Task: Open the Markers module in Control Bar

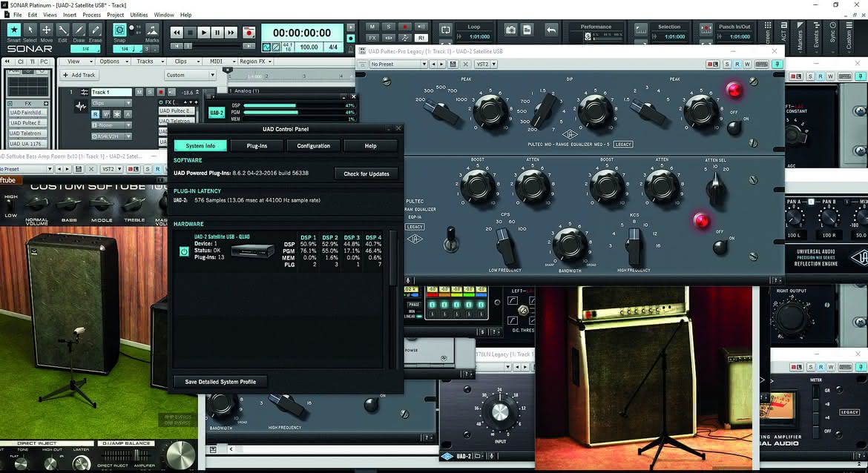Action: point(800,36)
